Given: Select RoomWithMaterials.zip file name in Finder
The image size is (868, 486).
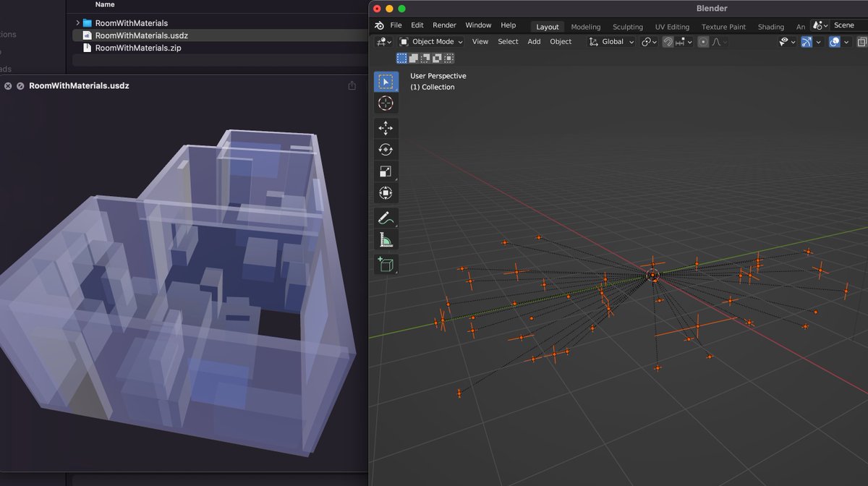Looking at the screenshot, I should tap(138, 48).
